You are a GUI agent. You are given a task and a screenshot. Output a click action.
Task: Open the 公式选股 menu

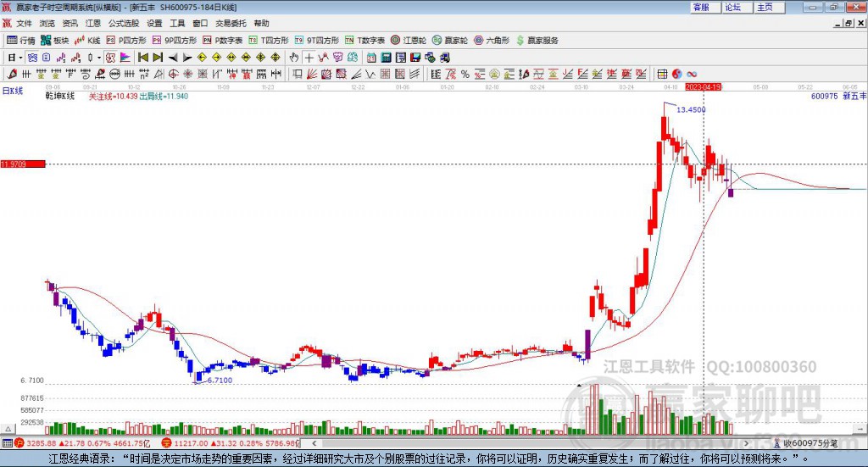click(x=124, y=23)
